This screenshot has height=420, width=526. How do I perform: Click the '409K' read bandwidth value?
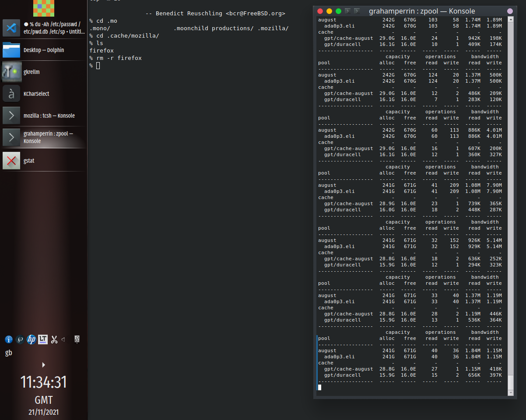474,44
